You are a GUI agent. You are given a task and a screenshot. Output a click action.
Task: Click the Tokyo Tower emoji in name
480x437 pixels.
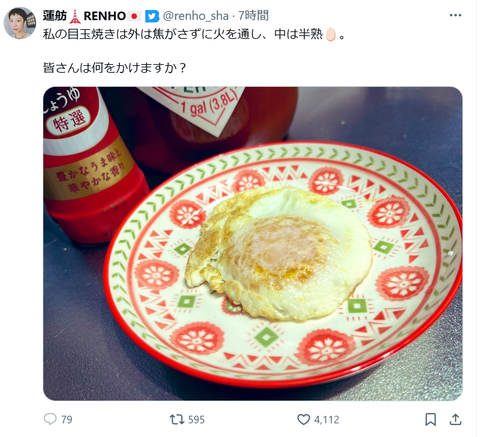coord(75,16)
